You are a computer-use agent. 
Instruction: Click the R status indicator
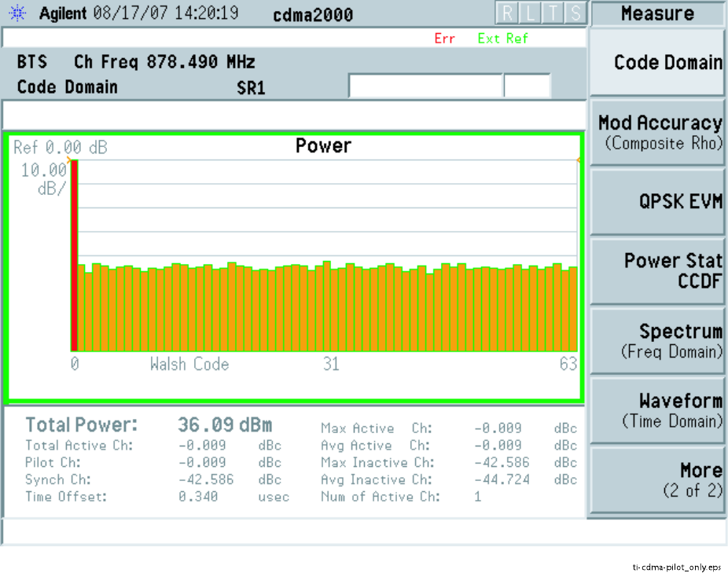coord(507,13)
